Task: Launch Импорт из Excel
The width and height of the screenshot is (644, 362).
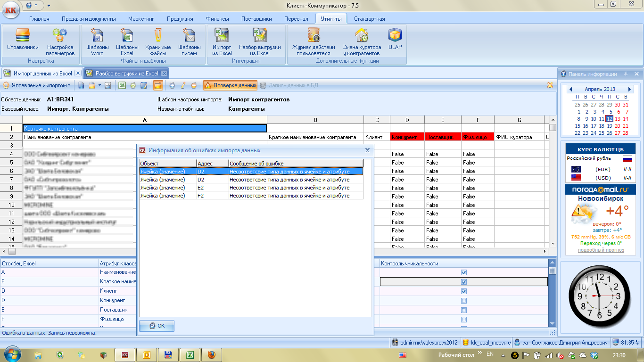Action: (222, 41)
